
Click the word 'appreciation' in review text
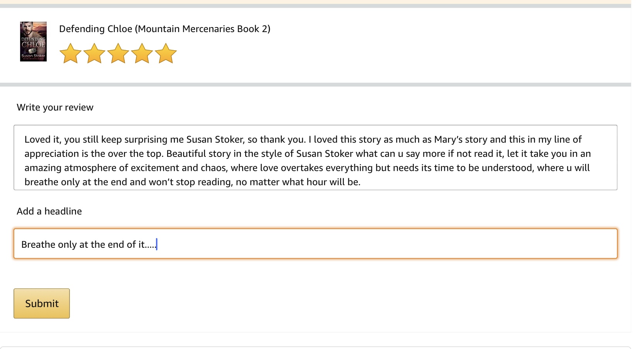click(51, 154)
